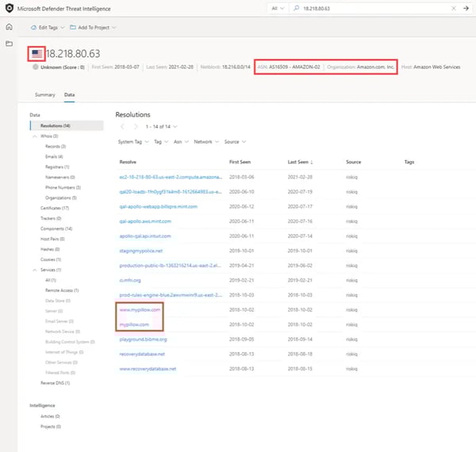This screenshot has height=452, width=476.
Task: Collapse the Whois section chevron
Action: click(35, 136)
